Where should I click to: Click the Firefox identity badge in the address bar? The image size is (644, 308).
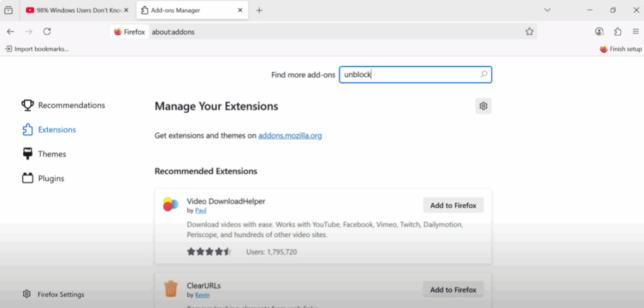[130, 31]
